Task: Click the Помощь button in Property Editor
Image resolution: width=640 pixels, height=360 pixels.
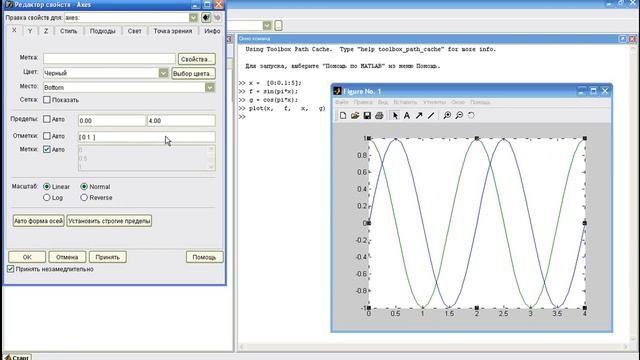Action: [x=204, y=257]
